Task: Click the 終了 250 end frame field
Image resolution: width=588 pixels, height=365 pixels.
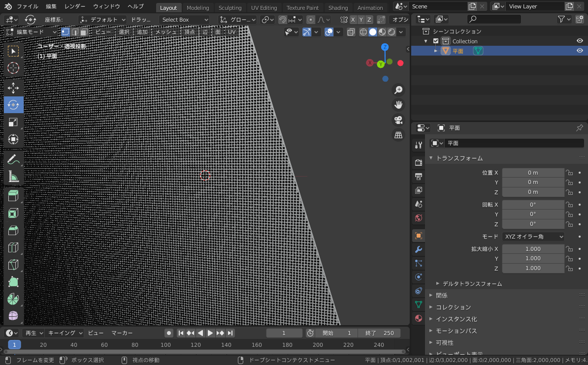Action: tap(379, 333)
